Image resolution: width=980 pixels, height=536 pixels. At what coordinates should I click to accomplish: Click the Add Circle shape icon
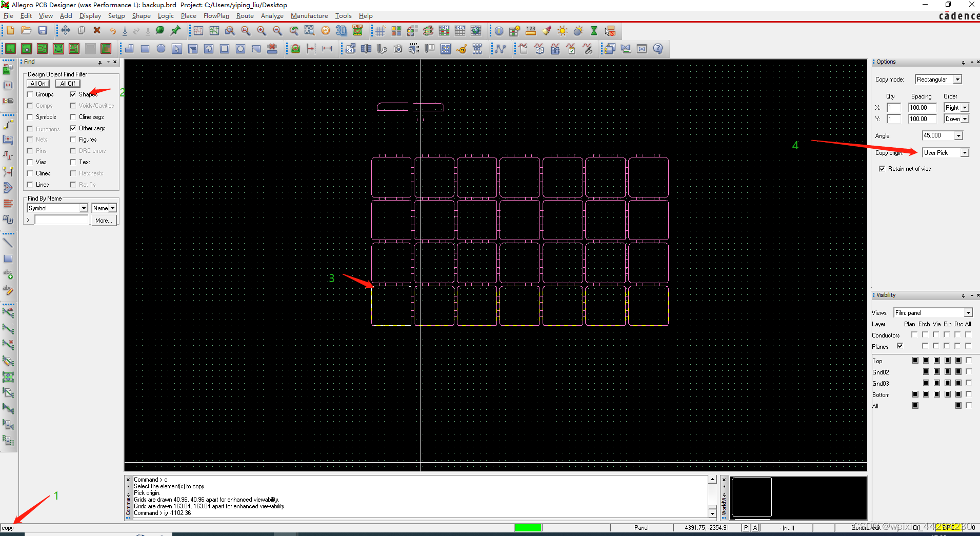coord(161,49)
